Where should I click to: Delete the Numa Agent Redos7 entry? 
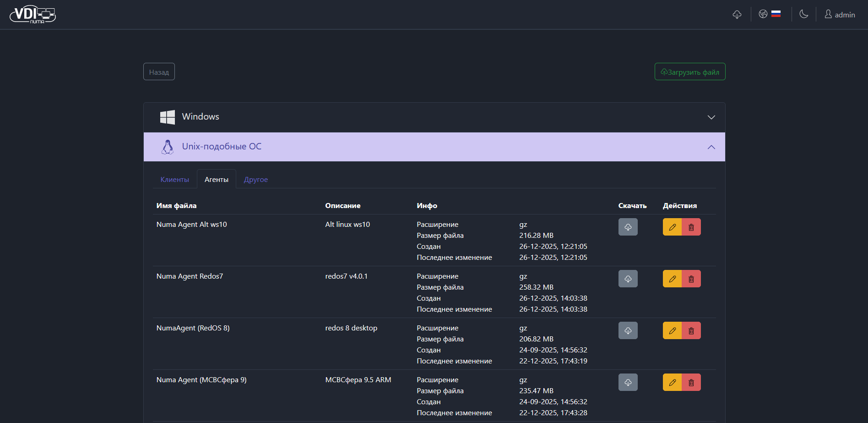coord(691,279)
